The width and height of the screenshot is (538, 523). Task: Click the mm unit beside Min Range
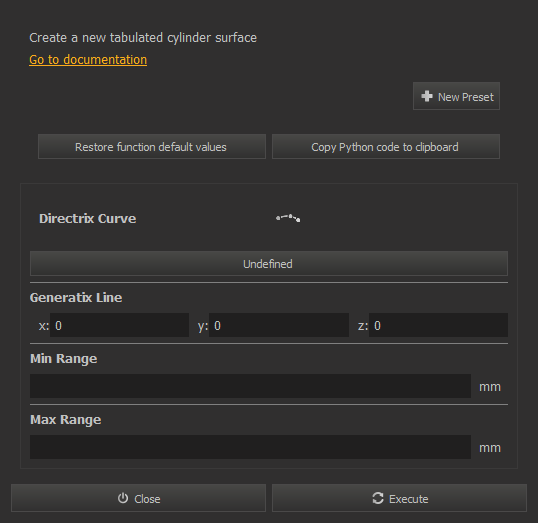point(490,387)
